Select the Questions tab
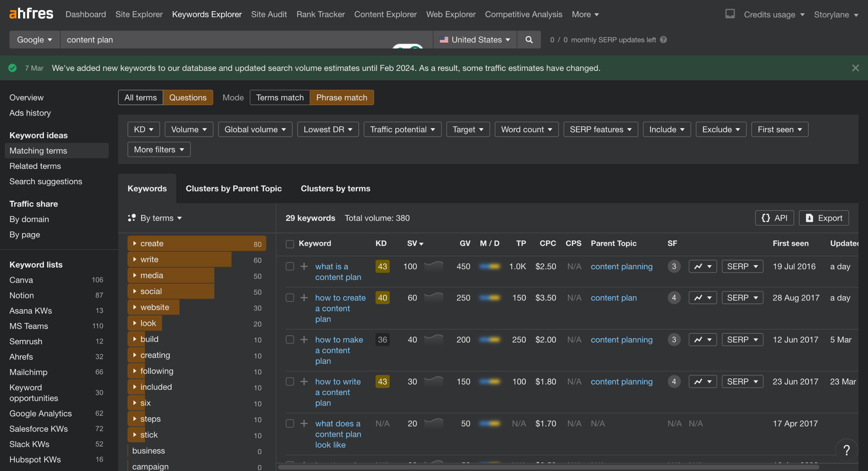This screenshot has height=471, width=868. click(x=188, y=97)
